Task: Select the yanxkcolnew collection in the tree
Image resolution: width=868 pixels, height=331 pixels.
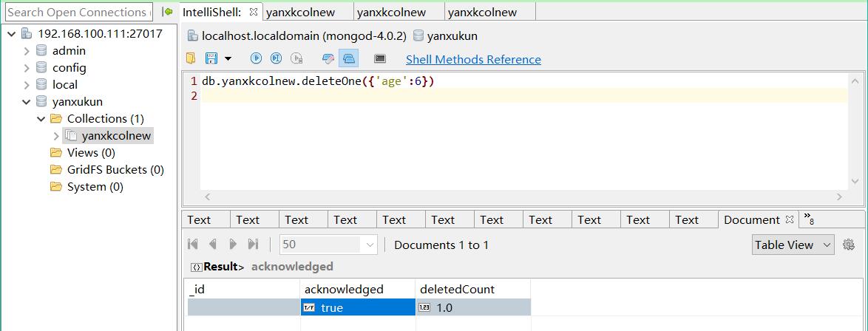Action: click(116, 136)
